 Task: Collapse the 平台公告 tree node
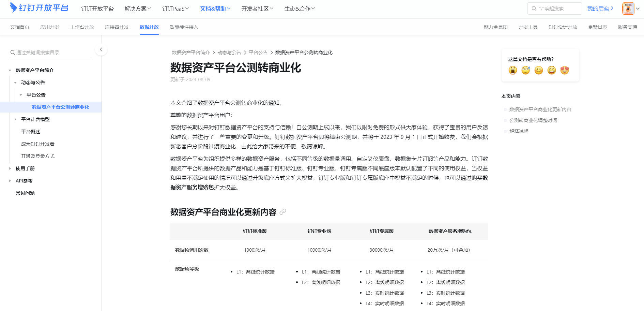[21, 95]
